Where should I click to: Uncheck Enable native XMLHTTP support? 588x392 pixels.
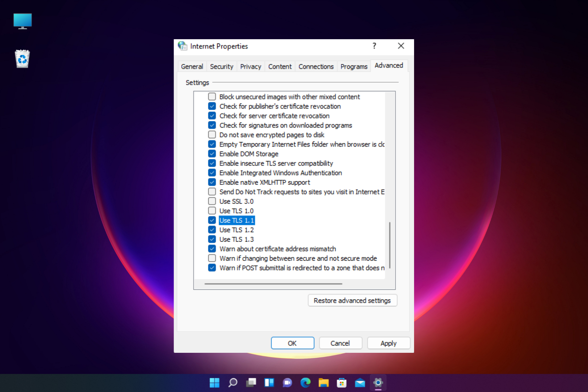click(212, 182)
